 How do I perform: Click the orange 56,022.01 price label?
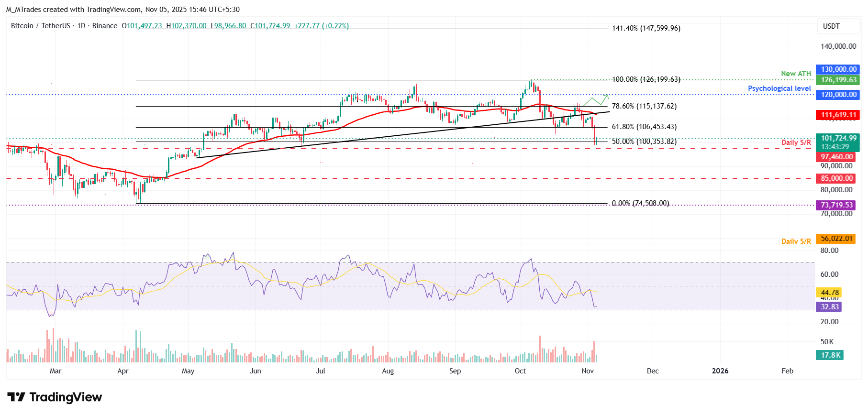coord(836,239)
